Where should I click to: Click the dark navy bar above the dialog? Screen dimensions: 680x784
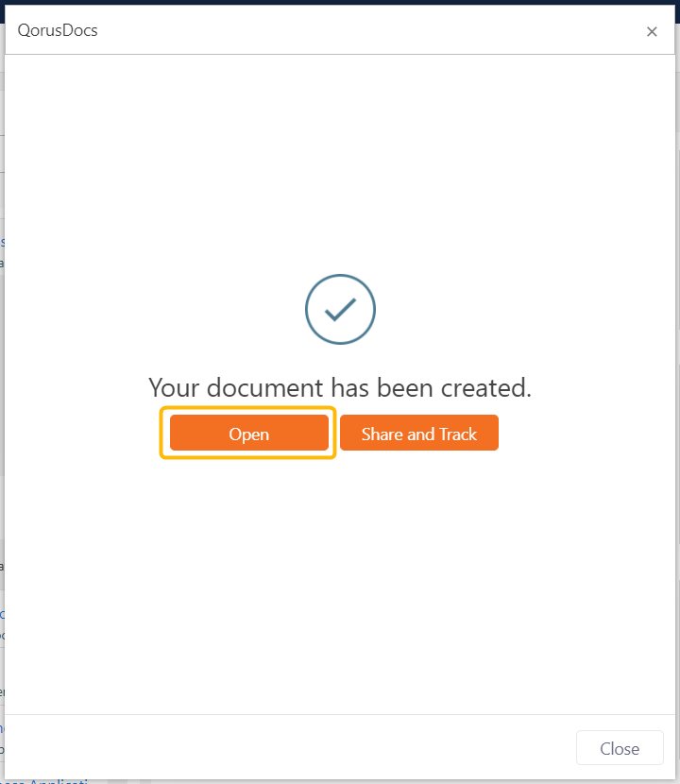[x=340, y=2]
